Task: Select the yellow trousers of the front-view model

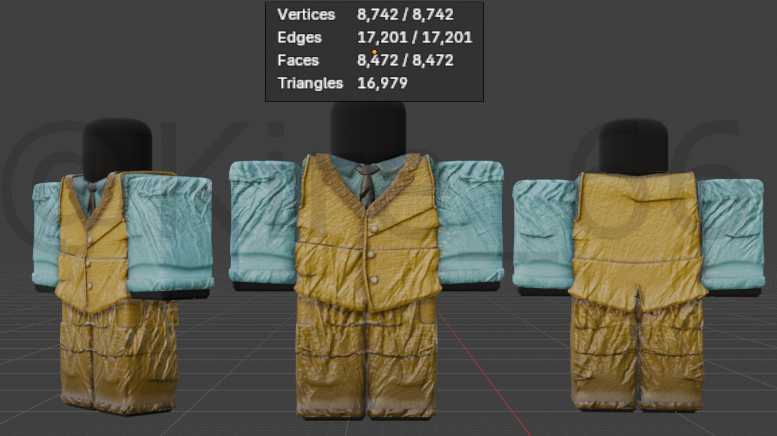Action: pyautogui.click(x=367, y=358)
